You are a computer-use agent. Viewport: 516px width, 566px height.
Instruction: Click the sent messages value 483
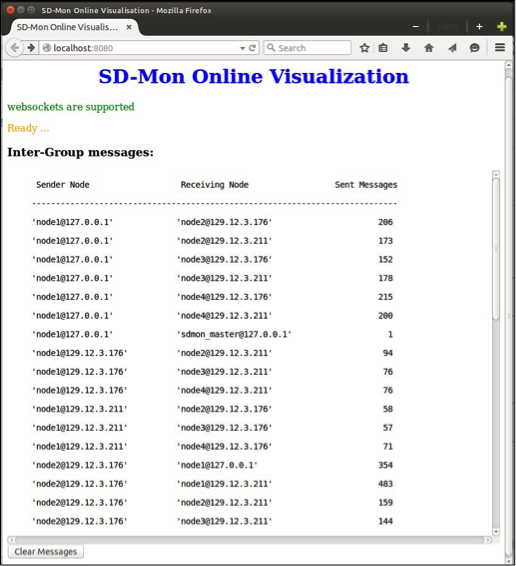(385, 484)
